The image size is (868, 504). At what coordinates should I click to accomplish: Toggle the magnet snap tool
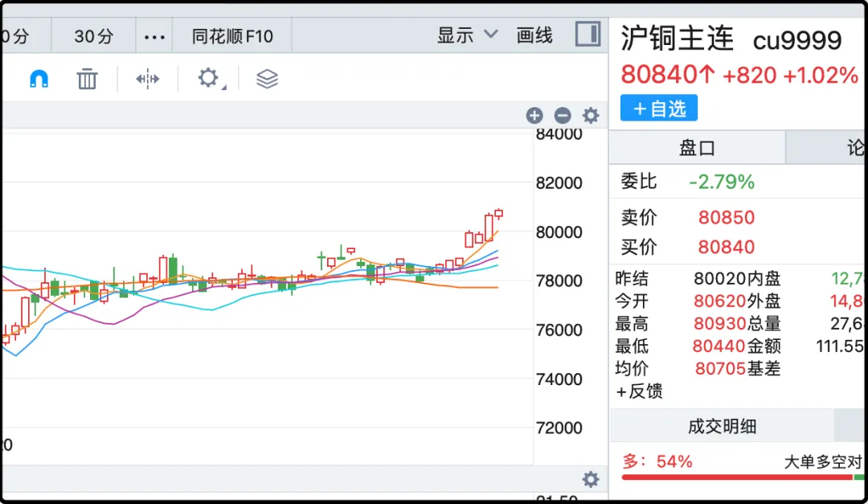coord(39,79)
